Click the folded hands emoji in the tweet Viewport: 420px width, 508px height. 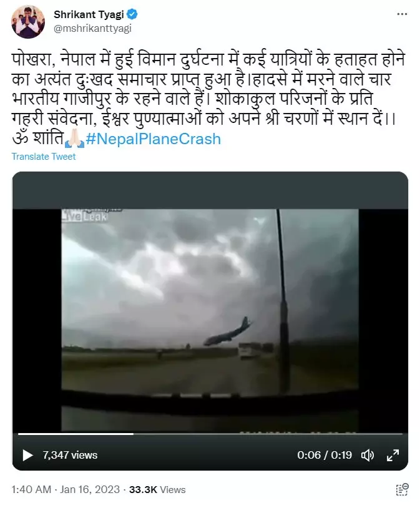[x=74, y=139]
